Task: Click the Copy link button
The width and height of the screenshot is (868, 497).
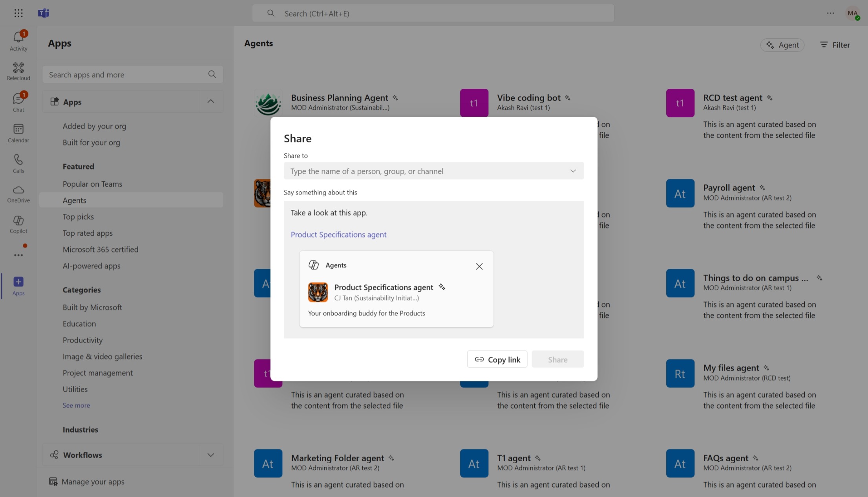Action: point(497,359)
